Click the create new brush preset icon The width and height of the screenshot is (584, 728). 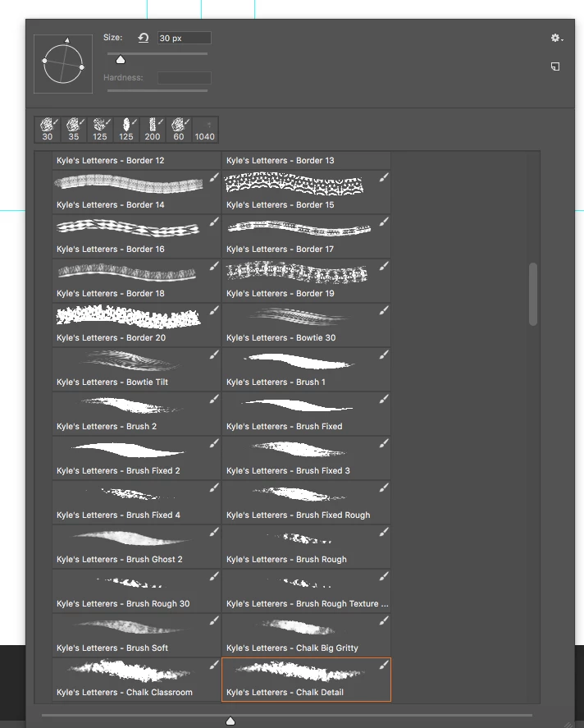pos(555,66)
